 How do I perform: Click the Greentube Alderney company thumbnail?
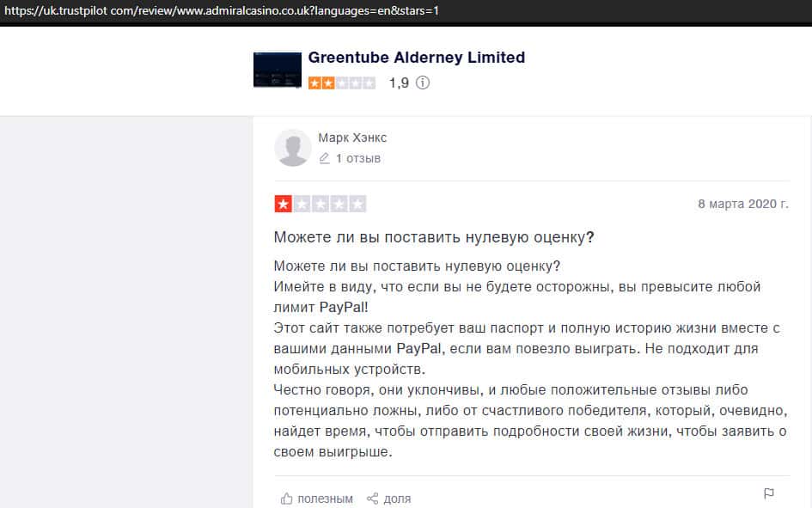pyautogui.click(x=277, y=70)
